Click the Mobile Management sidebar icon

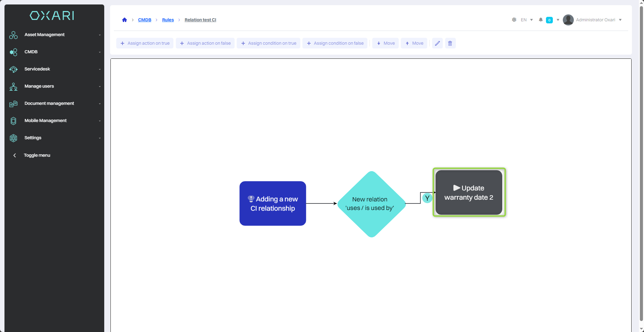(13, 121)
